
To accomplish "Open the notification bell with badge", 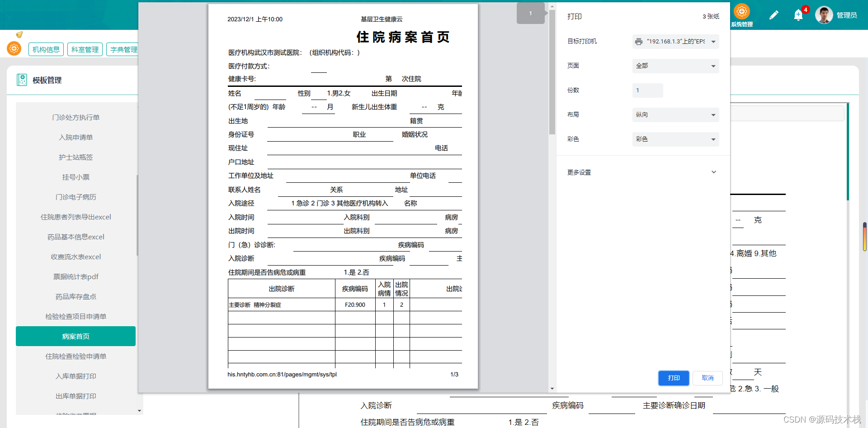I will [x=799, y=15].
